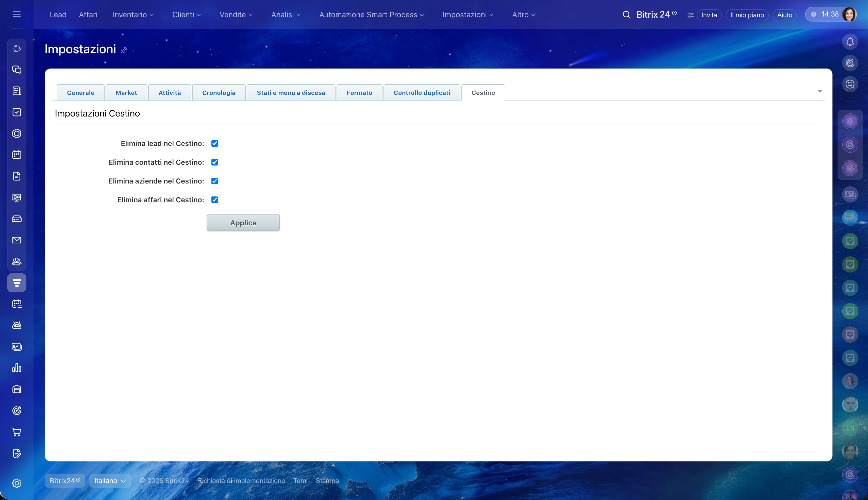The height and width of the screenshot is (500, 868).
Task: Toggle Elimina contatti nel Cestino checkbox
Action: point(215,162)
